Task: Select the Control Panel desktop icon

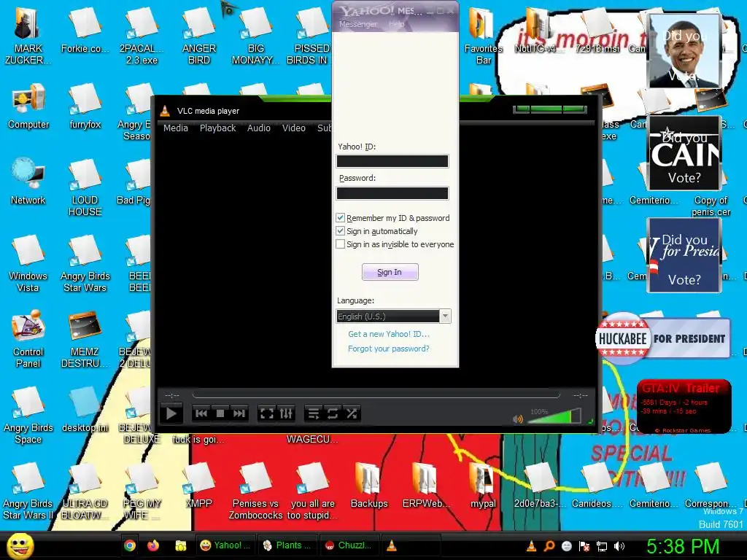Action: pyautogui.click(x=28, y=339)
